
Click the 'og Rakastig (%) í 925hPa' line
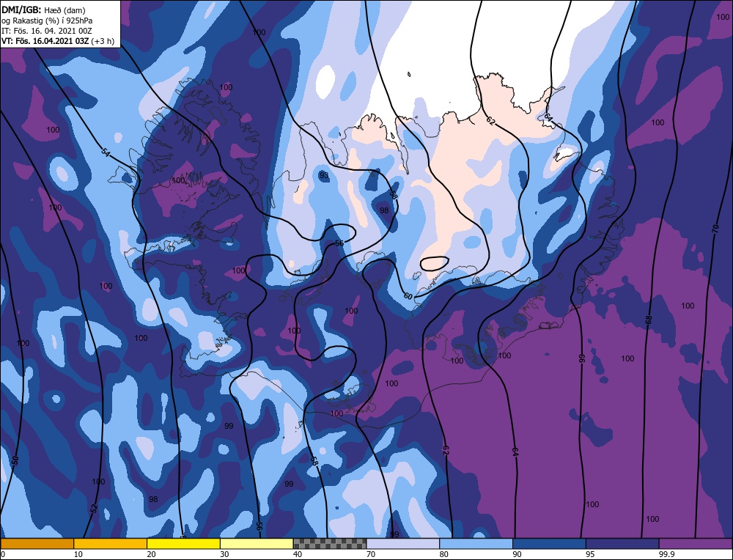tap(47, 21)
